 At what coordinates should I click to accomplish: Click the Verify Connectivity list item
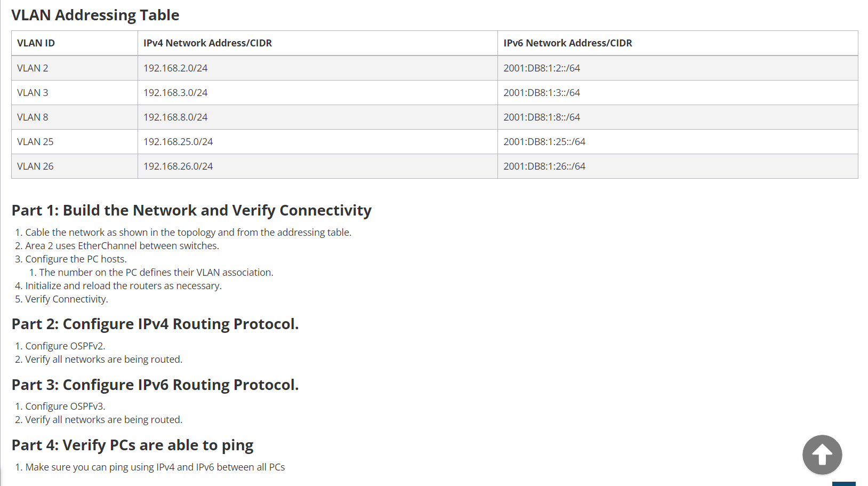66,299
